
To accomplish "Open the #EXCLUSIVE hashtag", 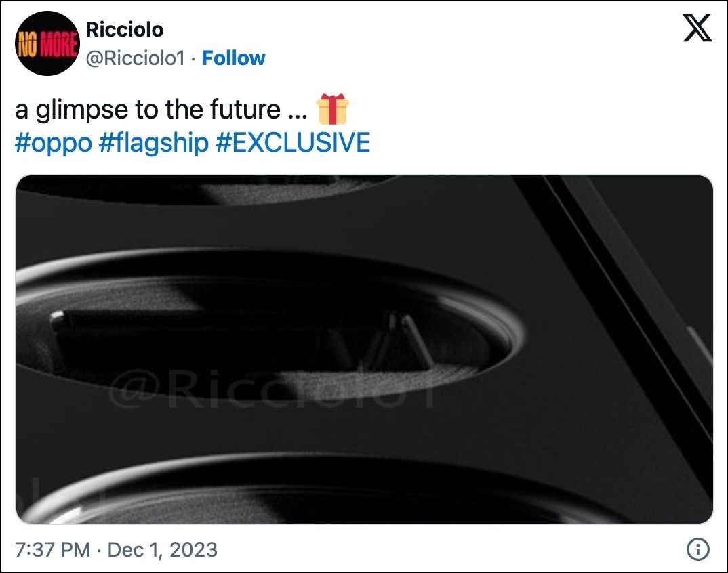I will 293,142.
